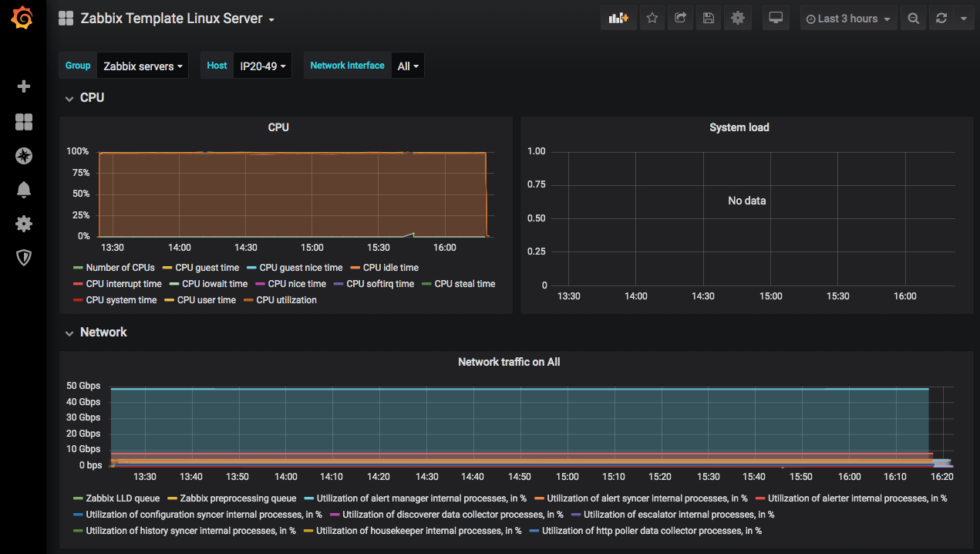Click the Zabbix preprocessing queue color swatch
Screen dimensions: 980x554
pyautogui.click(x=173, y=498)
